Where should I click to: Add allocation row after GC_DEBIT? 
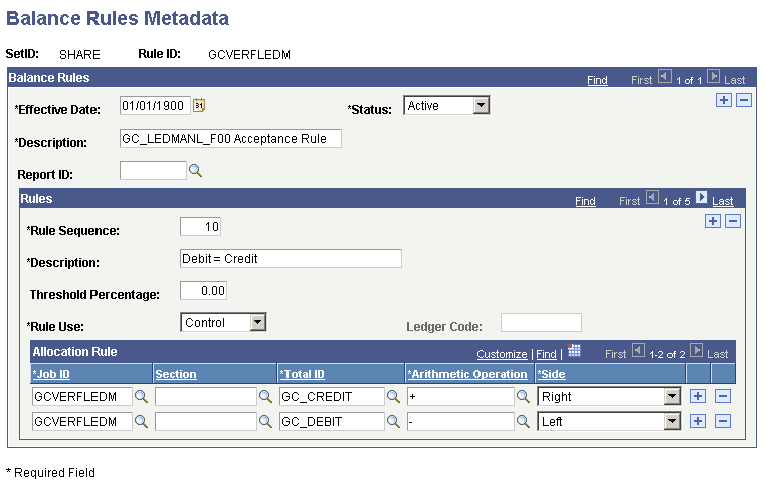click(x=698, y=421)
